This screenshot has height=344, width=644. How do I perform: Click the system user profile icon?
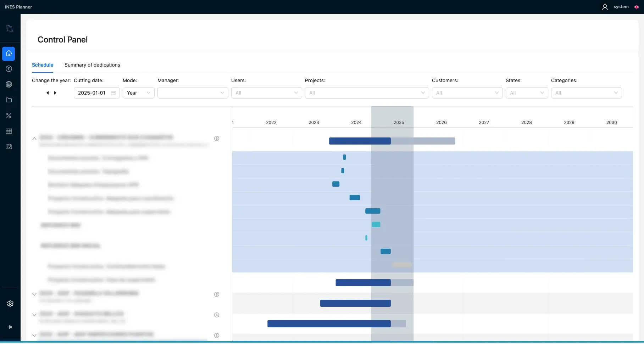pos(605,7)
